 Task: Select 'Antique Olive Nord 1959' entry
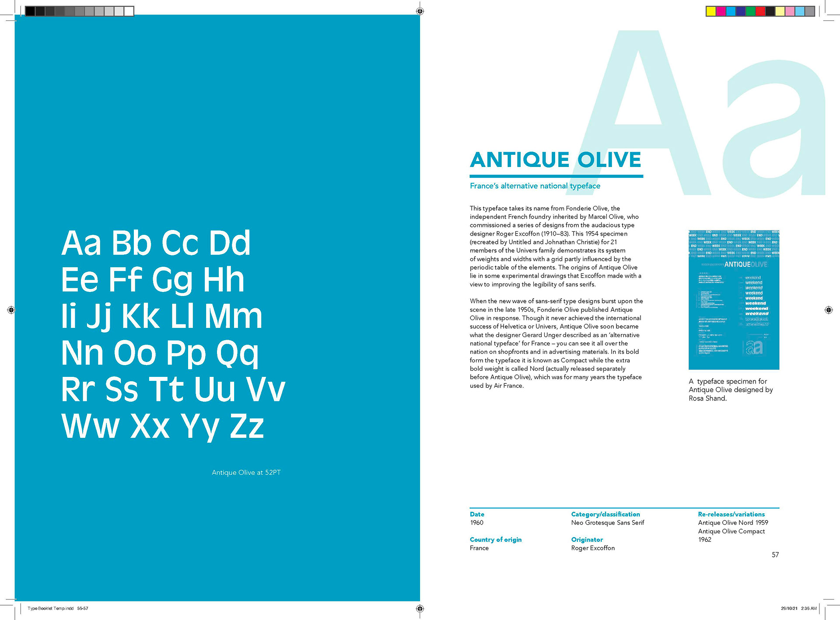point(733,522)
